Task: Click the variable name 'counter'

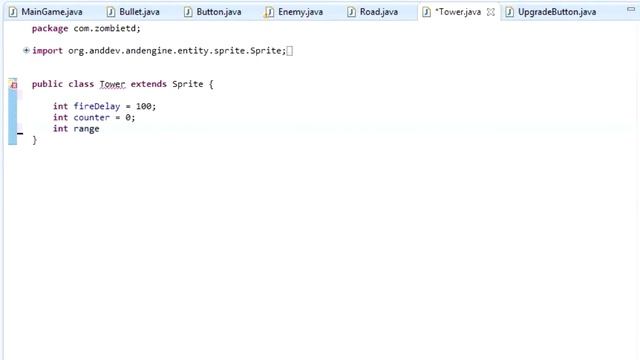Action: pyautogui.click(x=92, y=118)
